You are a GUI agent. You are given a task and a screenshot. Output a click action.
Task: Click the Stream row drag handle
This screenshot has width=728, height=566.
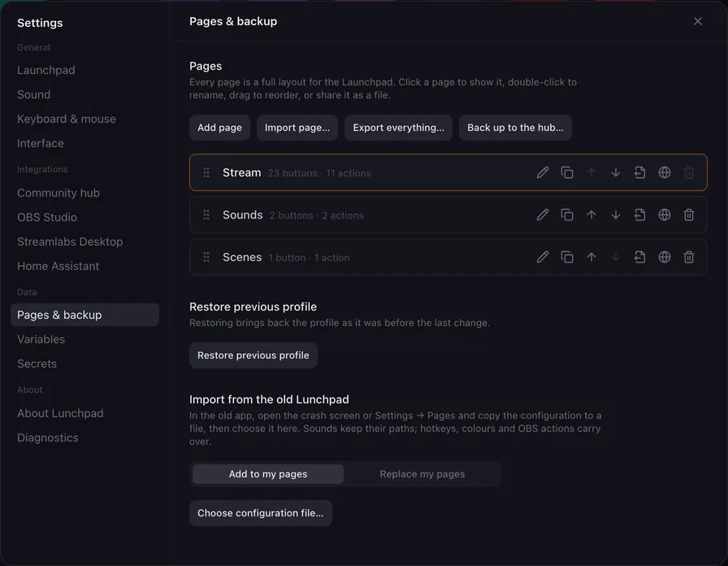(x=206, y=172)
